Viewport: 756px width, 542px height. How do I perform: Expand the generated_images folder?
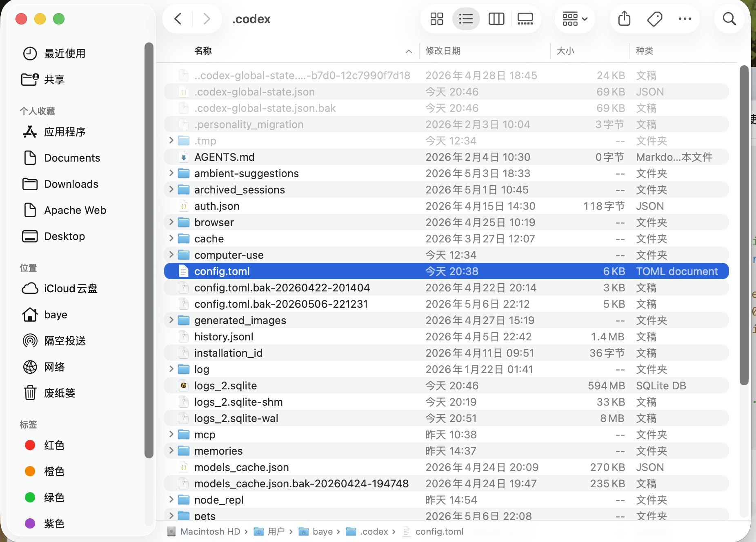pyautogui.click(x=171, y=320)
